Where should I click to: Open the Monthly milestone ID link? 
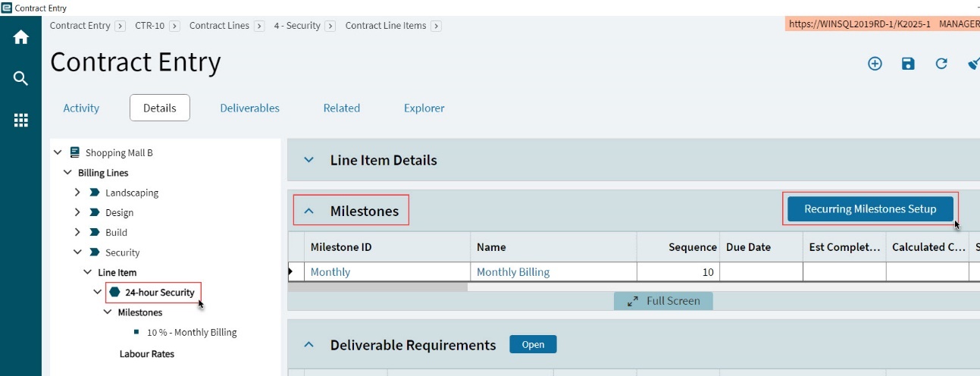click(x=330, y=271)
